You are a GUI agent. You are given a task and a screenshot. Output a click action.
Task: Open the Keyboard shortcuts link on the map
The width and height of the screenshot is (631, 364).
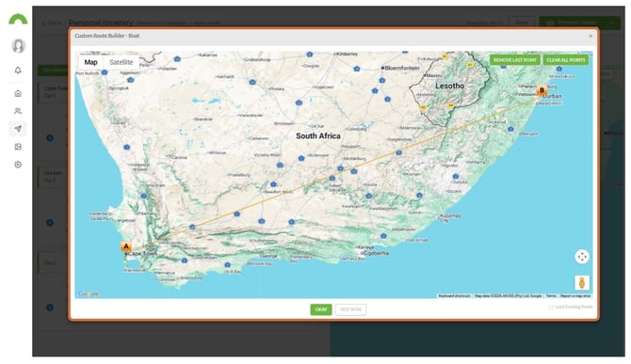pos(454,296)
